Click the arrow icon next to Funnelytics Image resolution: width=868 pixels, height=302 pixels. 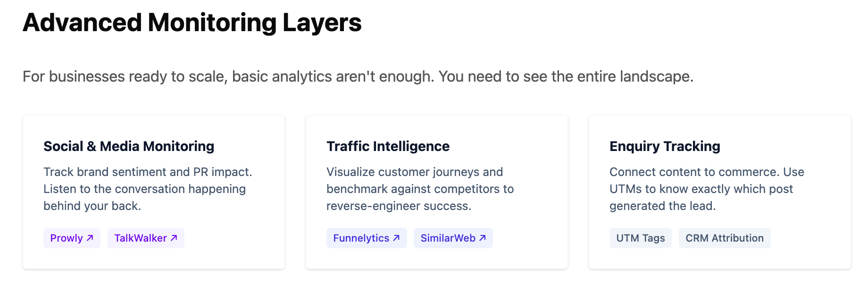(397, 238)
